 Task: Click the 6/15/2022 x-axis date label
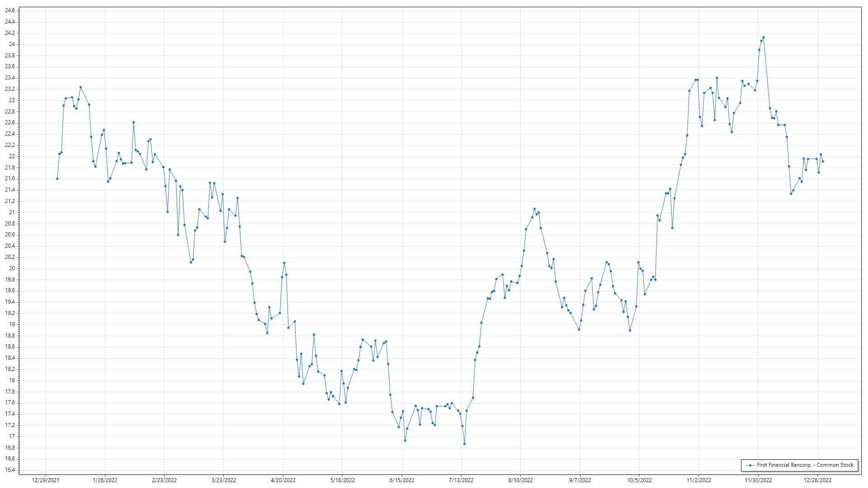[402, 480]
